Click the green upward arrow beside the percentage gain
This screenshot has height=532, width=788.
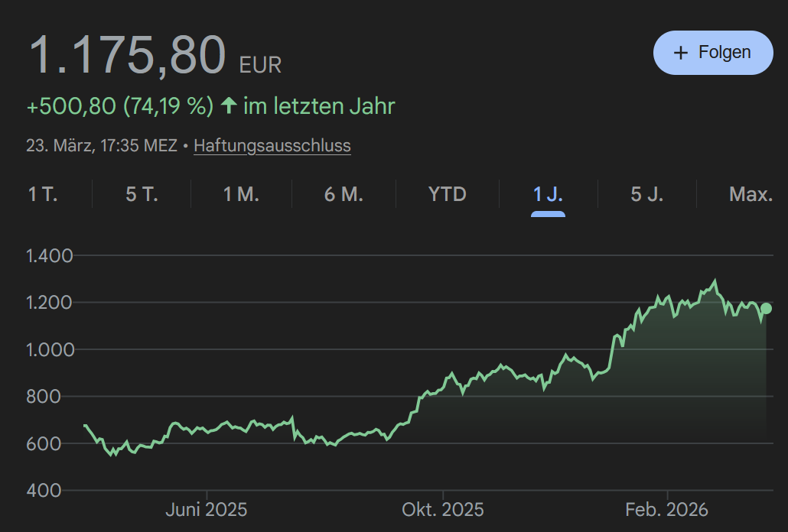(x=228, y=106)
